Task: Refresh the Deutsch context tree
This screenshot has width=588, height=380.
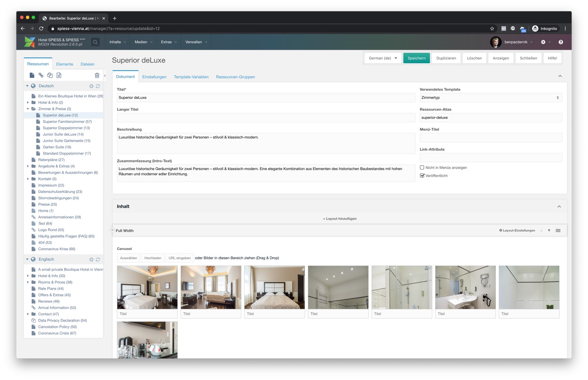Action: coord(98,86)
